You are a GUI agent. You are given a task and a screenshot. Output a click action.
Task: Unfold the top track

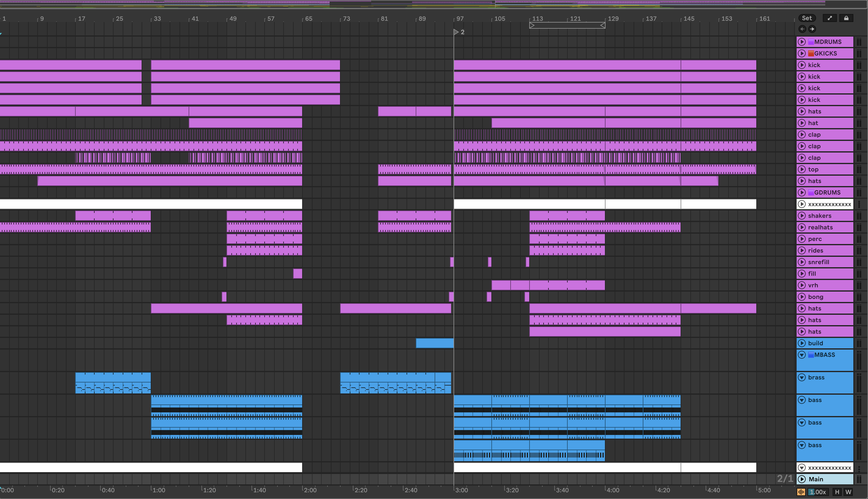(x=802, y=169)
